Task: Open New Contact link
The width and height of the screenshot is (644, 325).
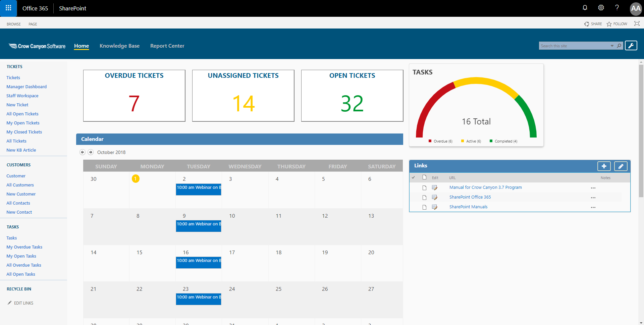Action: click(19, 212)
